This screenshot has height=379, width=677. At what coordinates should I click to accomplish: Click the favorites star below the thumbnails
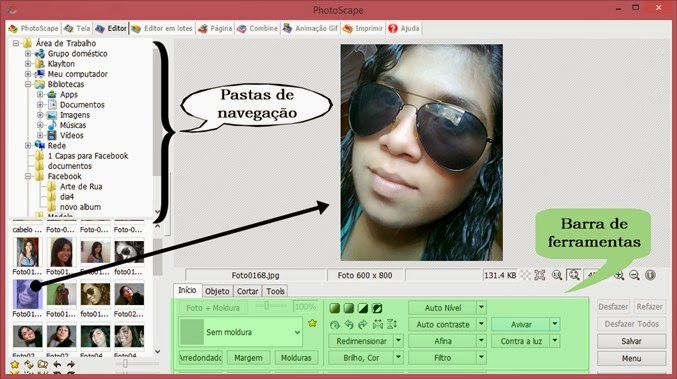[x=15, y=365]
